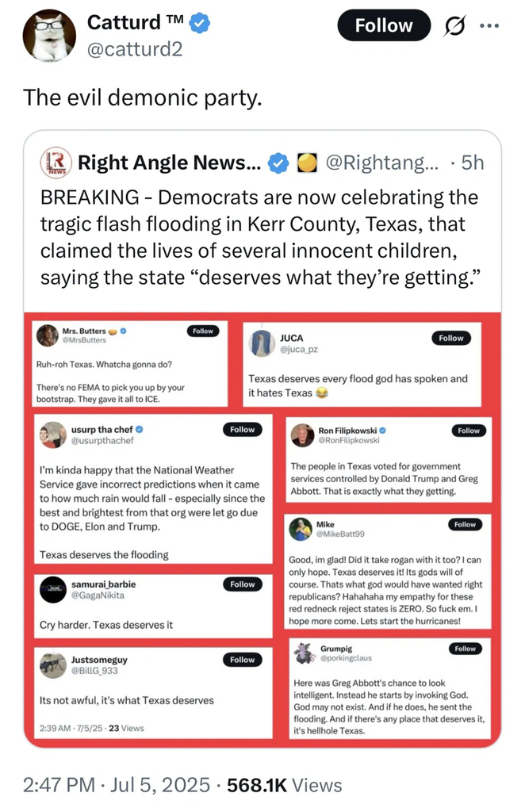Click Follow beside Ron Filipkowski
The width and height of the screenshot is (525, 812).
click(468, 431)
